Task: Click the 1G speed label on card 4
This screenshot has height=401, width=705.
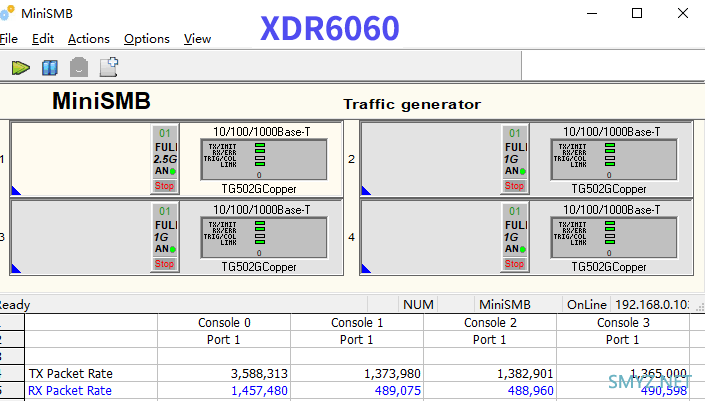Action: coord(511,237)
